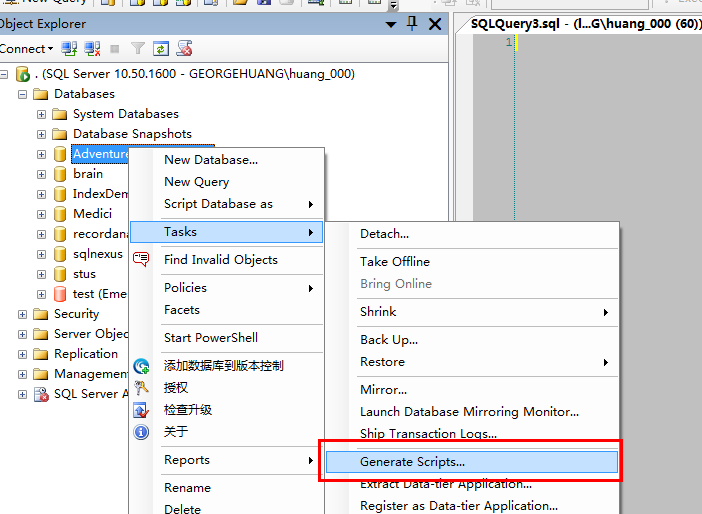The width and height of the screenshot is (702, 514).
Task: Refresh the Object Explorer tree
Action: pyautogui.click(x=161, y=48)
